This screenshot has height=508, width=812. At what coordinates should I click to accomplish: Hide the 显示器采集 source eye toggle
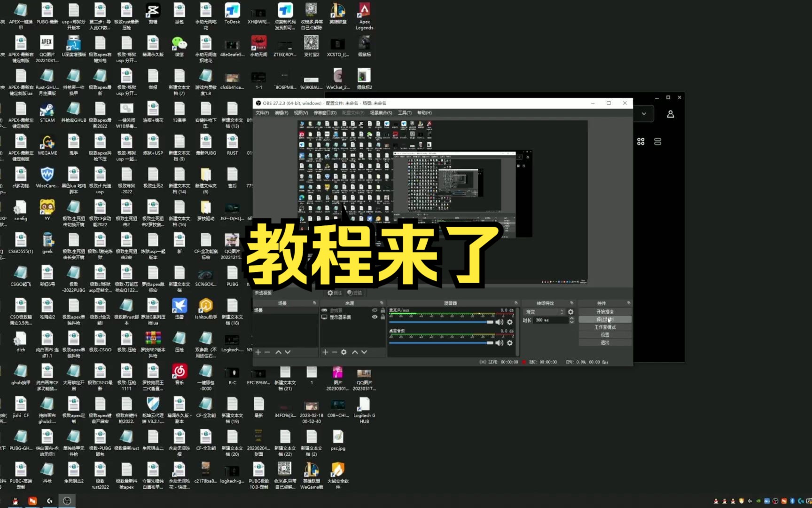tap(375, 317)
